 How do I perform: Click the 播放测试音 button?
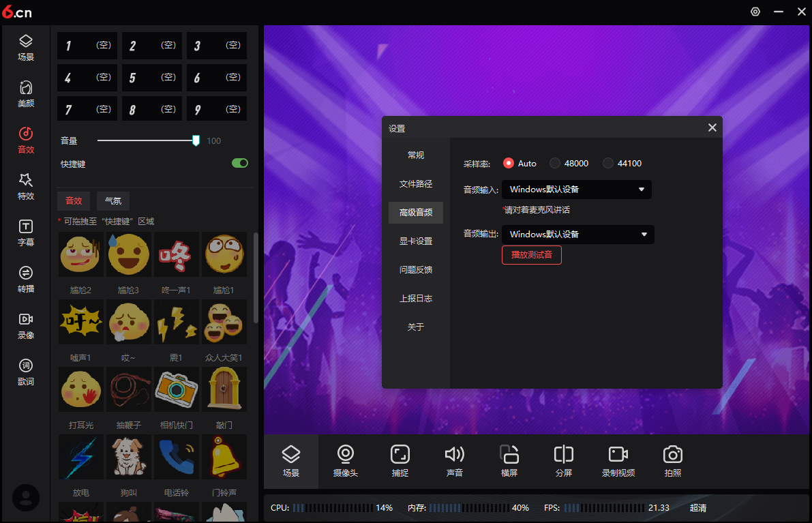point(532,255)
